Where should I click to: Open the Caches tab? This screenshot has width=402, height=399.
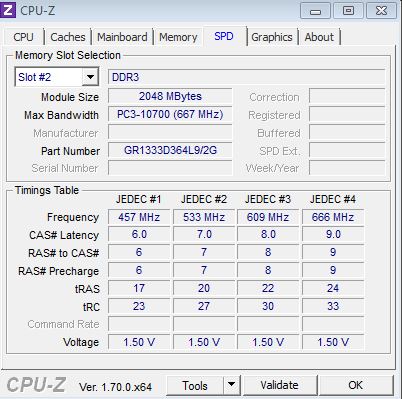pos(68,37)
